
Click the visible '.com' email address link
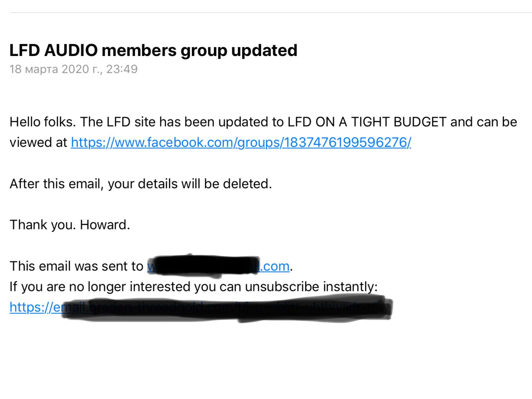pyautogui.click(x=275, y=266)
